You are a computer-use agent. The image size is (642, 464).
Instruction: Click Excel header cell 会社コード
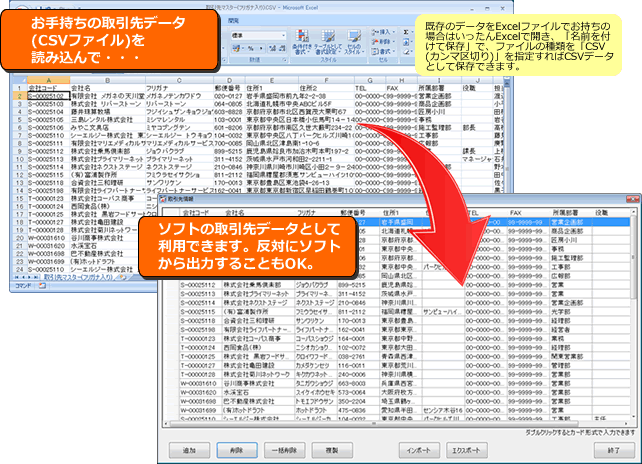[48, 88]
